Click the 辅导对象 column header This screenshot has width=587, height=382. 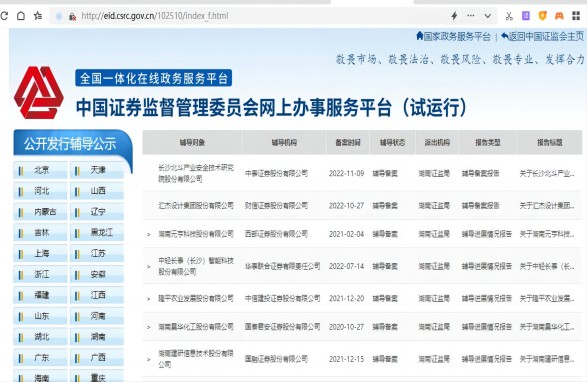pos(192,142)
